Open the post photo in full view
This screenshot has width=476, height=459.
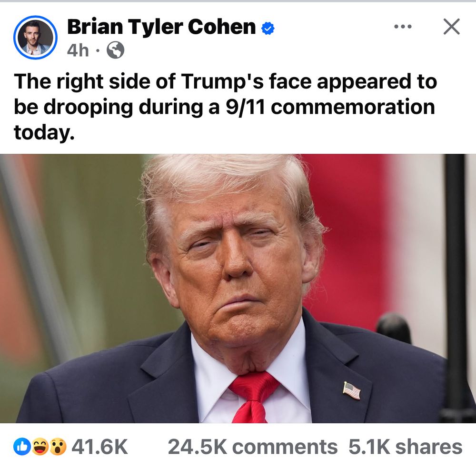click(238, 289)
